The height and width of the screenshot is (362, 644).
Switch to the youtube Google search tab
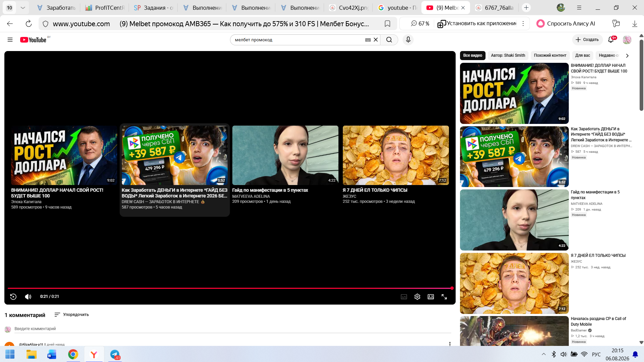coord(398,8)
